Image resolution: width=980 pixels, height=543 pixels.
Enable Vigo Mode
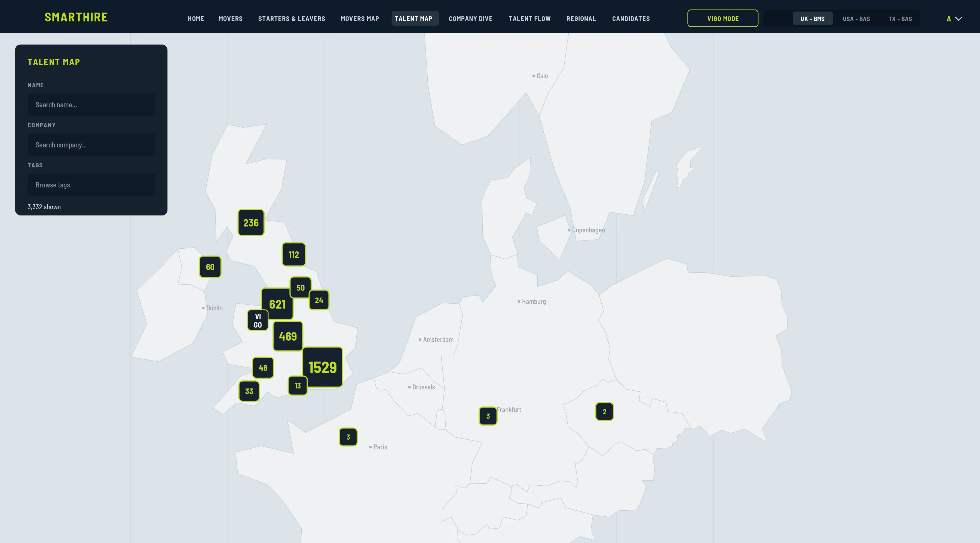pyautogui.click(x=723, y=18)
